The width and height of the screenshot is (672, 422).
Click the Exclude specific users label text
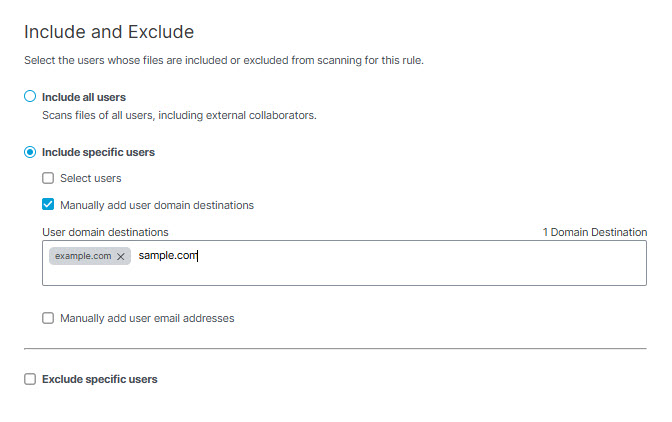click(x=99, y=379)
